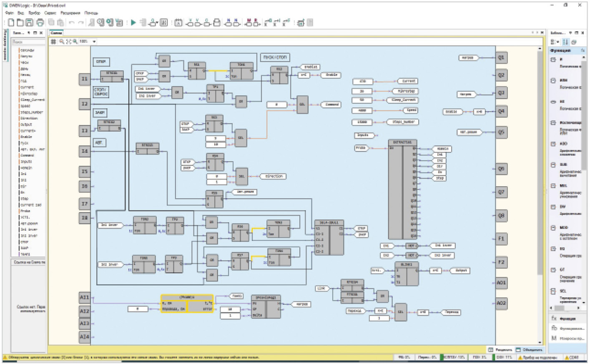Click the search field in variables panel
Screen dimensions: 590x364
[x=28, y=42]
